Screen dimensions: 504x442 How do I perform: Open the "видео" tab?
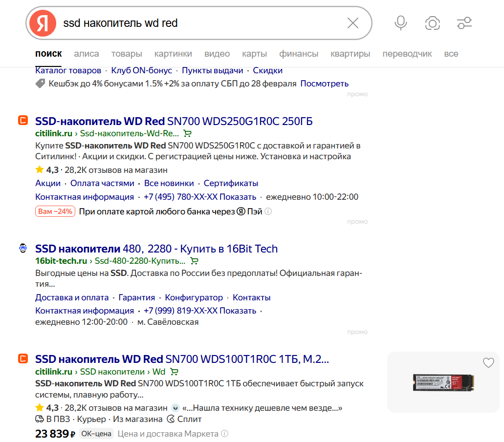pyautogui.click(x=217, y=54)
